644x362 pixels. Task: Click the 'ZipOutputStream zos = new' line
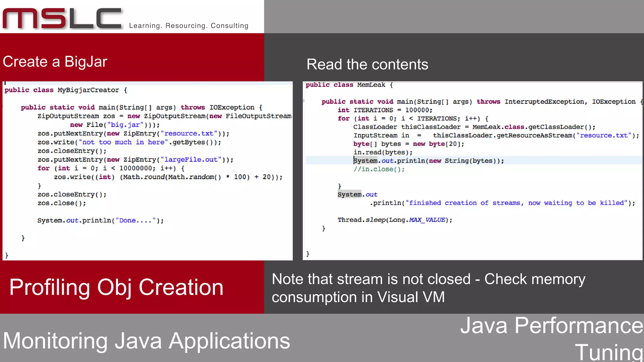coord(164,116)
